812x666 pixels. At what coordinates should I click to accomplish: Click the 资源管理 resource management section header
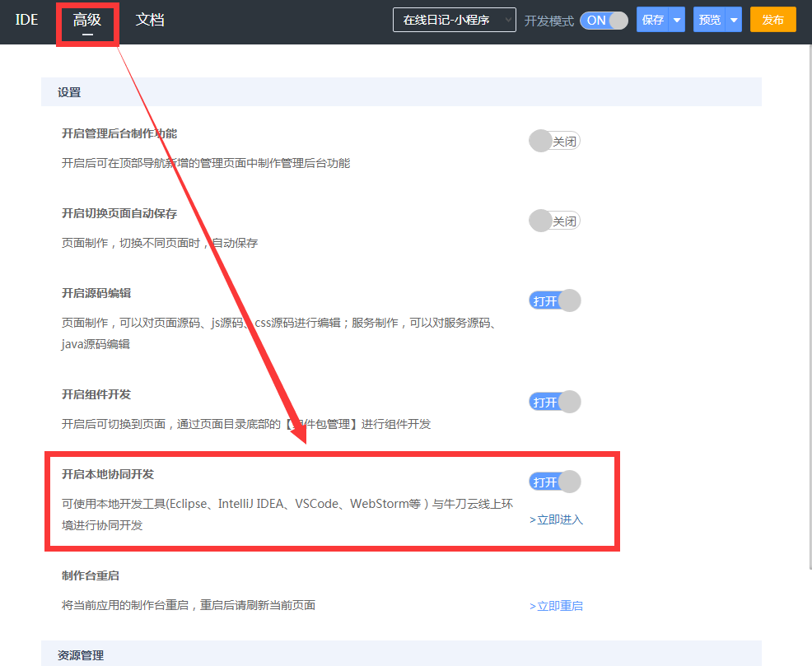79,655
